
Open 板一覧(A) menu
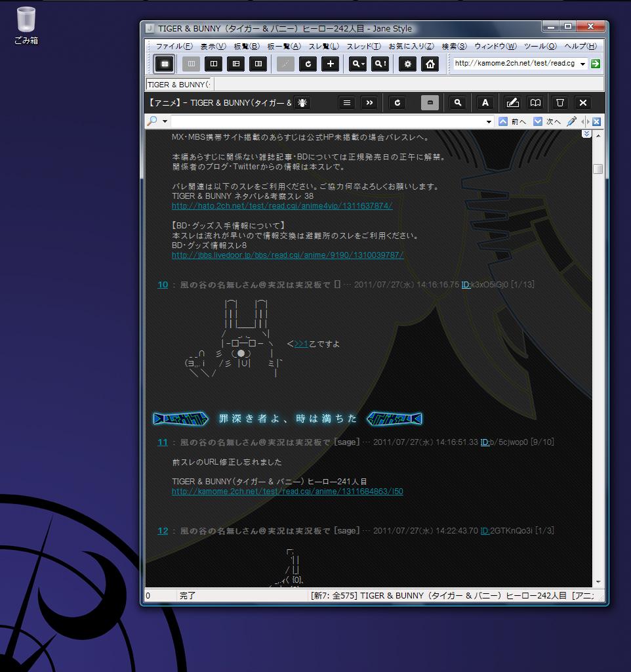(284, 47)
